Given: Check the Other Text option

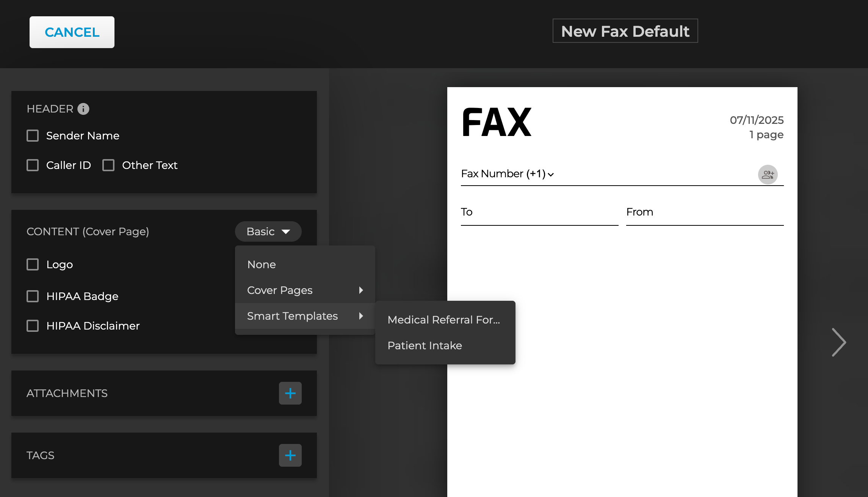Looking at the screenshot, I should (108, 165).
